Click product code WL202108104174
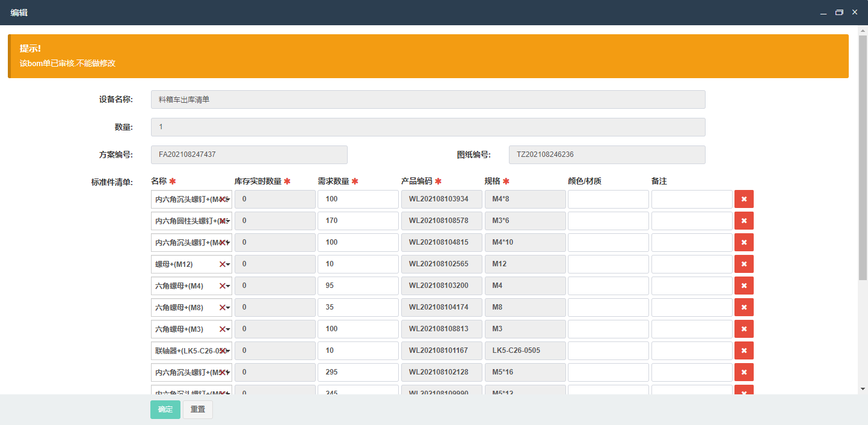This screenshot has width=868, height=425. point(442,307)
